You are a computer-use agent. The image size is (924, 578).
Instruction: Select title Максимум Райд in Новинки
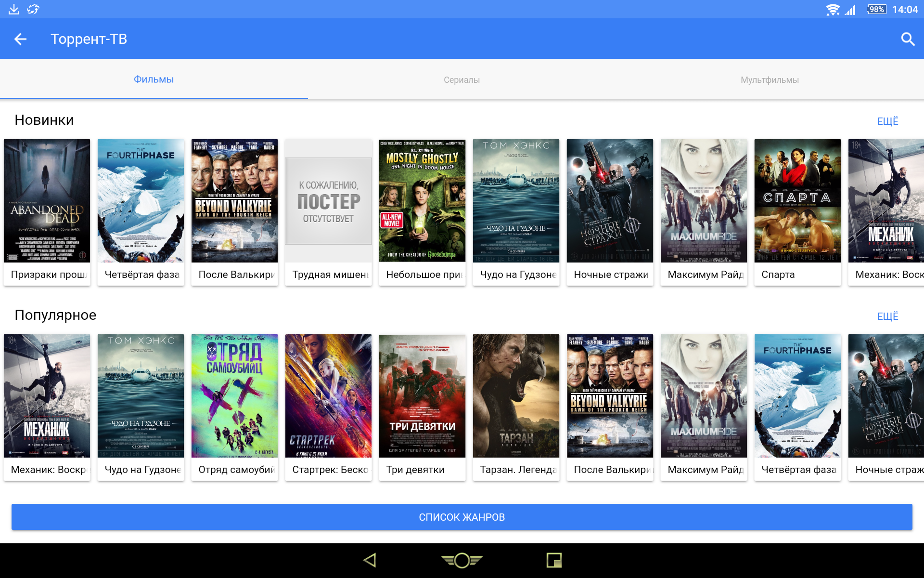click(706, 275)
